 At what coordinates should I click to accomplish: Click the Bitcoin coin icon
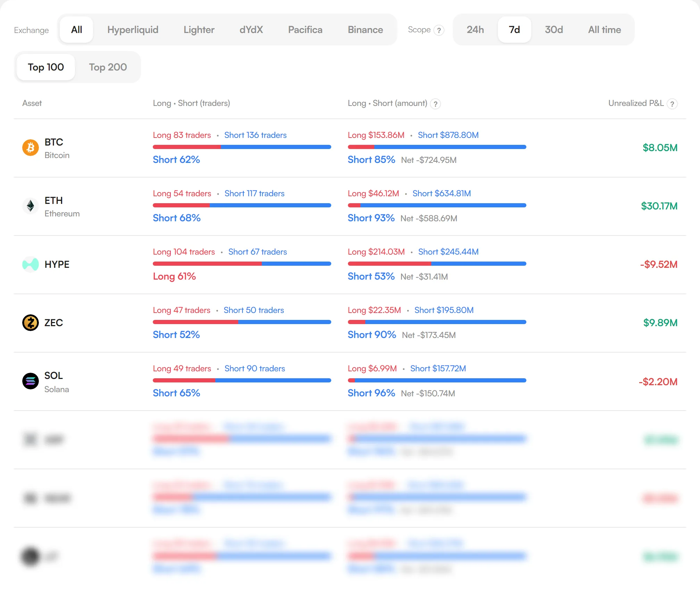coord(31,148)
